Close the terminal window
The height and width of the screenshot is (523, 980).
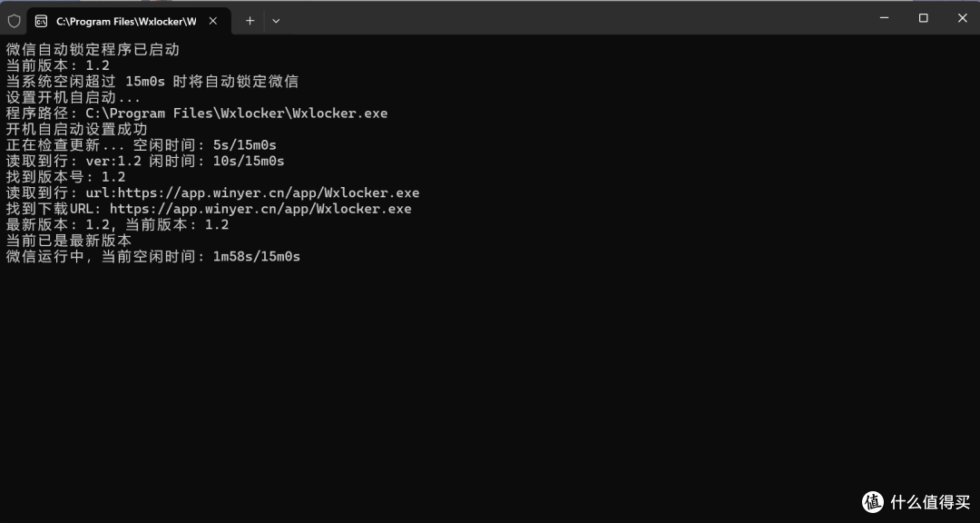click(x=962, y=18)
